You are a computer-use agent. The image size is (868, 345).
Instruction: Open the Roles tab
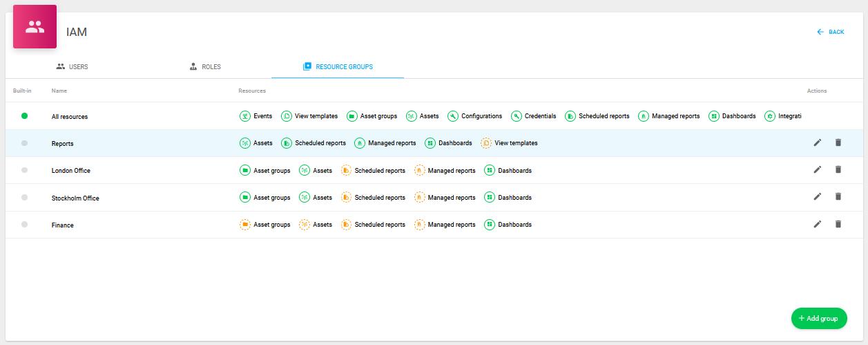pos(205,67)
